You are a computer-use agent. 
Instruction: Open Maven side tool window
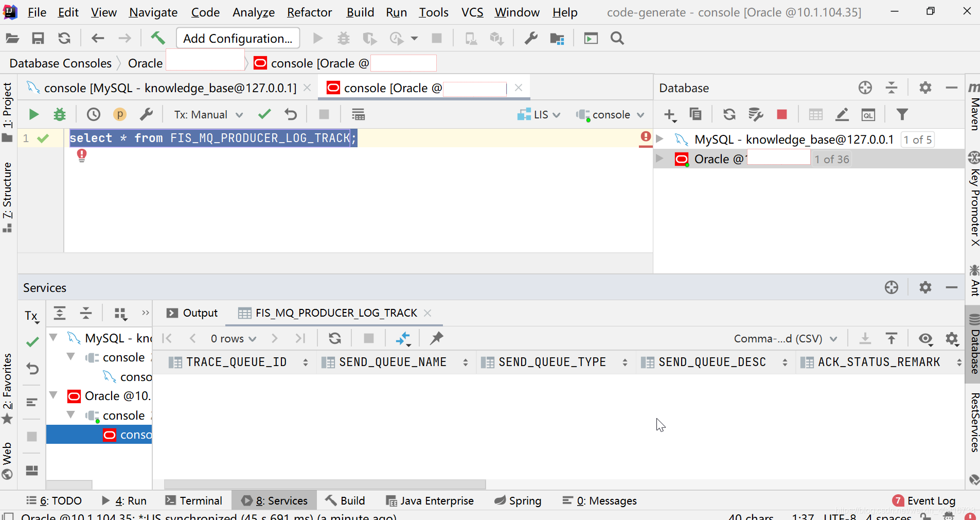(973, 106)
